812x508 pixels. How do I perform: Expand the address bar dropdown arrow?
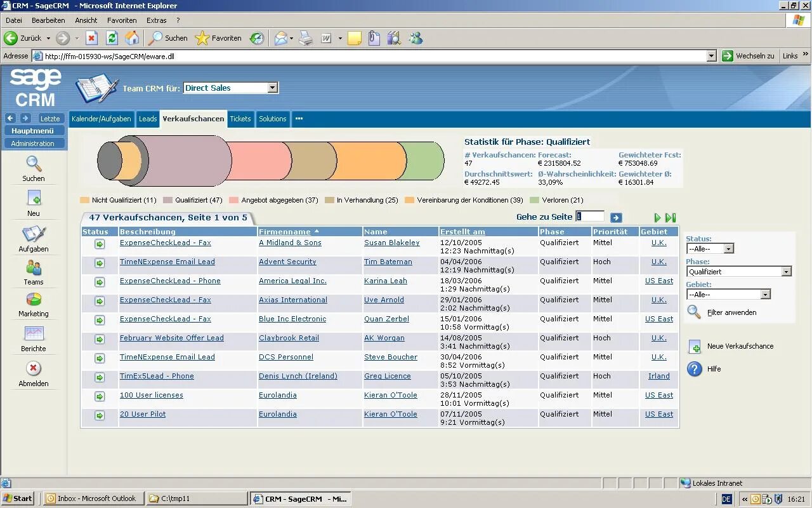coord(711,56)
